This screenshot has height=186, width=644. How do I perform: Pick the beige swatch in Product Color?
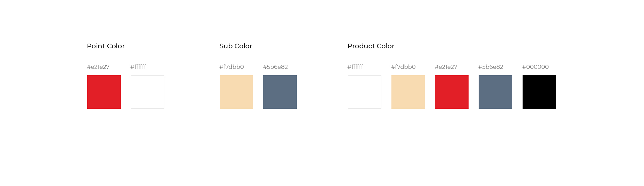pos(408,92)
